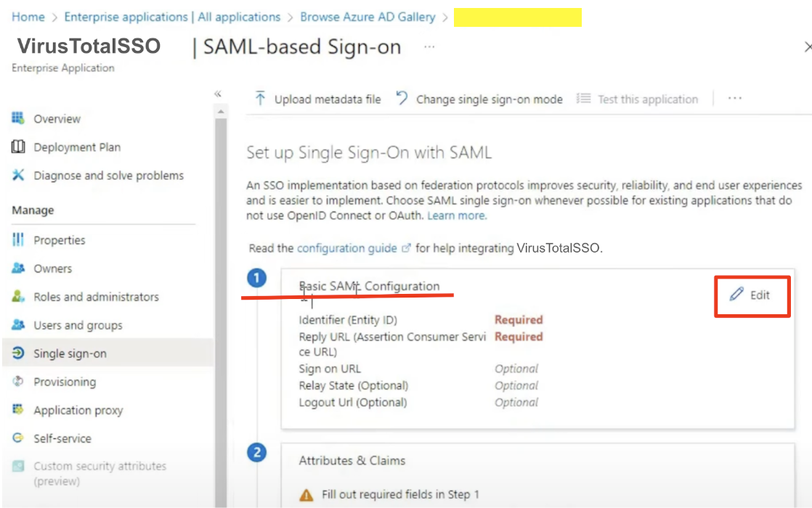
Task: Click the Single sign-on arrow icon
Action: 18,353
